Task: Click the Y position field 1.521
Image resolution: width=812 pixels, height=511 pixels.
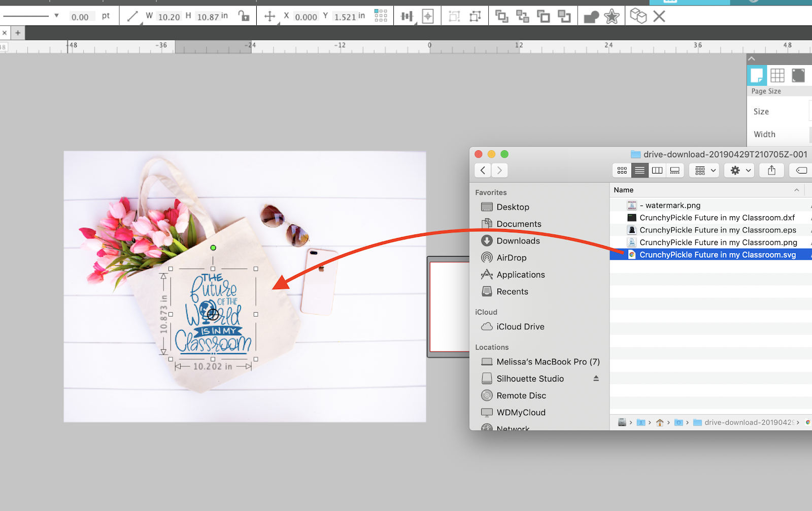Action: [x=345, y=17]
